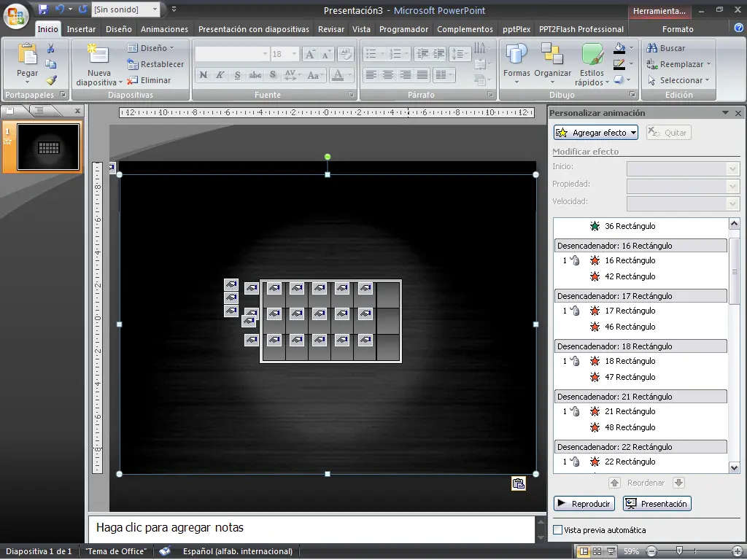This screenshot has width=747, height=560.
Task: Start slideshow from status bar icon
Action: (611, 551)
